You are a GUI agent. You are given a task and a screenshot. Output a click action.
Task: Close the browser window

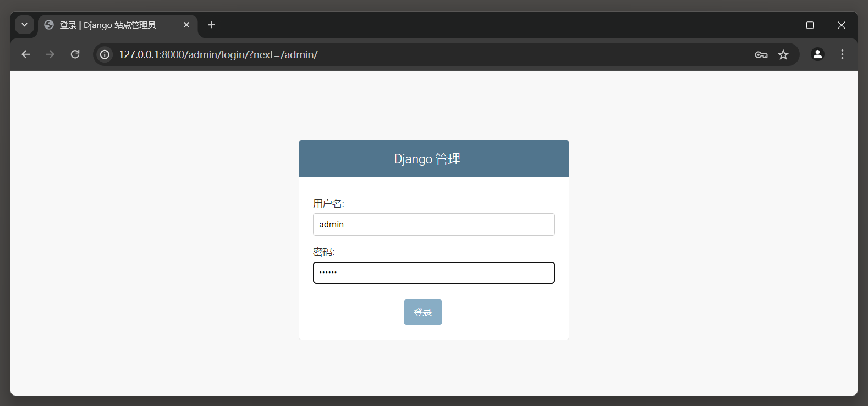(842, 25)
